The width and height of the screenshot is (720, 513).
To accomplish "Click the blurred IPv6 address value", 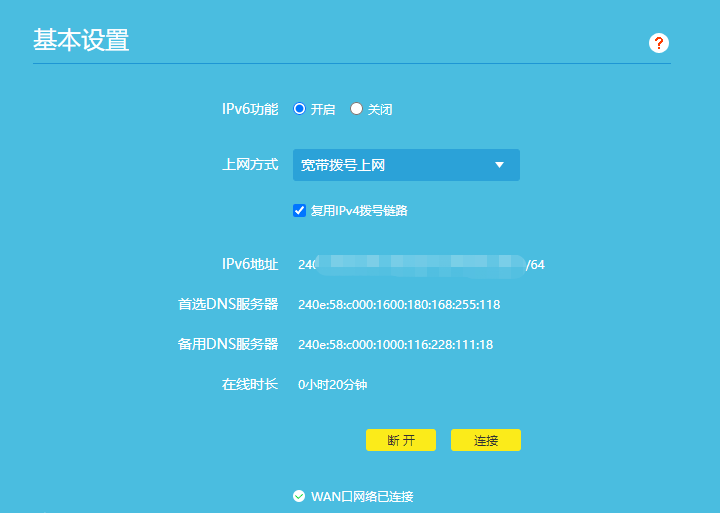I will click(x=420, y=264).
